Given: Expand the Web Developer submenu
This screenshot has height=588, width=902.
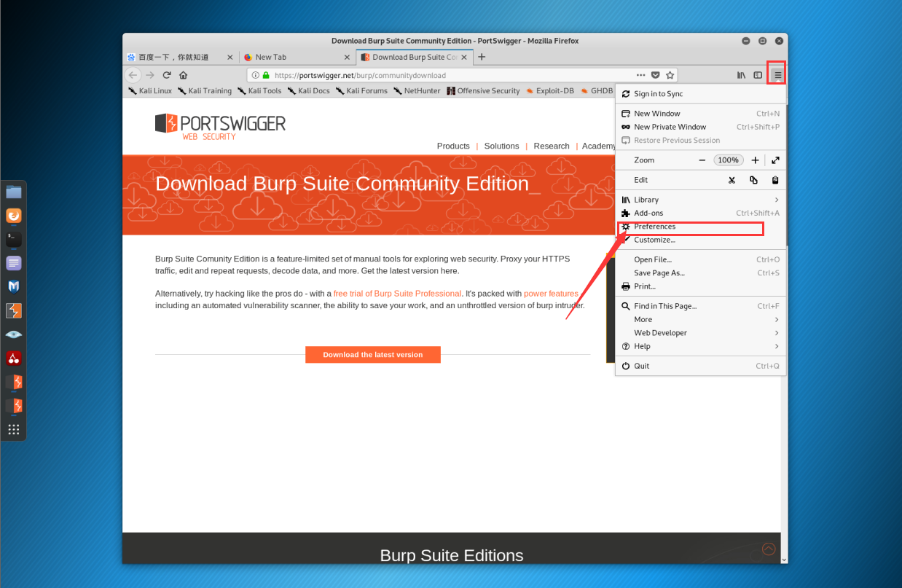Looking at the screenshot, I should [x=700, y=333].
